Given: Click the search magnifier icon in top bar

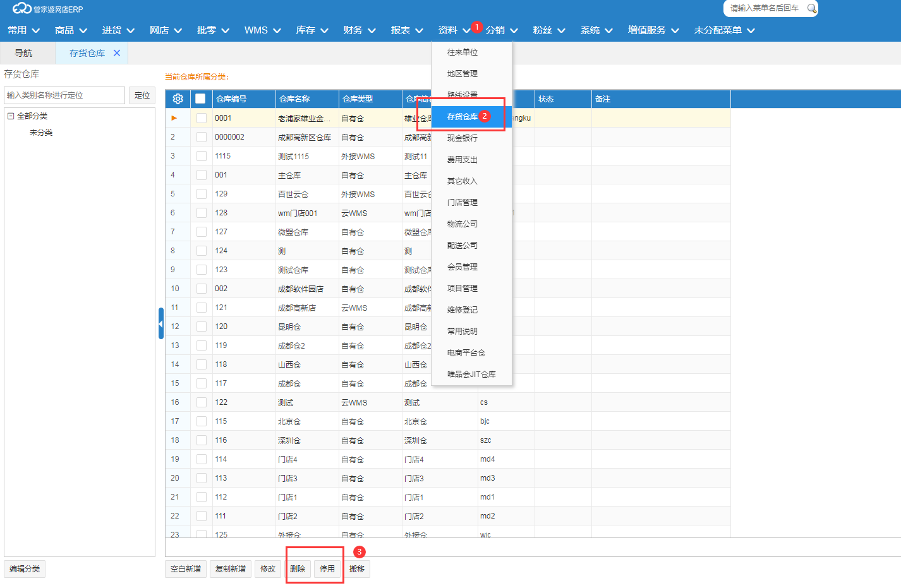Looking at the screenshot, I should point(811,8).
